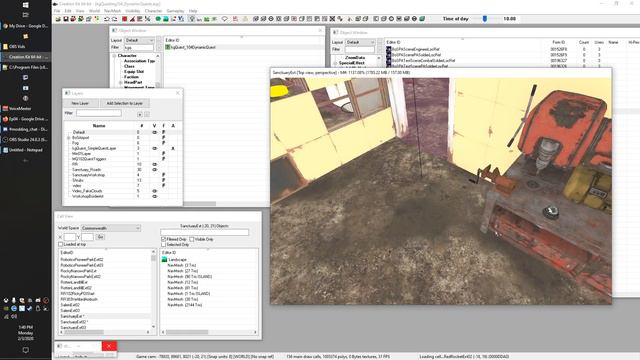Open the Help menu

point(193,11)
